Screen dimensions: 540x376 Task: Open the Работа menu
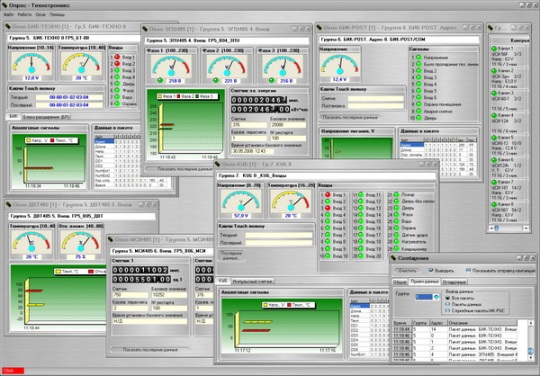24,15
